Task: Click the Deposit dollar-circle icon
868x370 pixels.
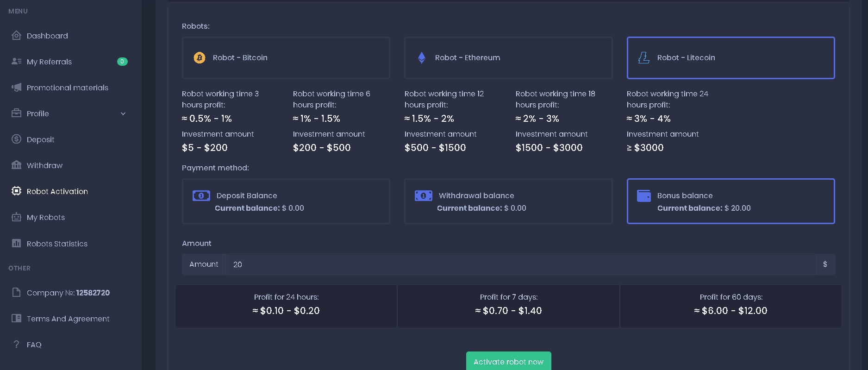Action: (x=16, y=139)
